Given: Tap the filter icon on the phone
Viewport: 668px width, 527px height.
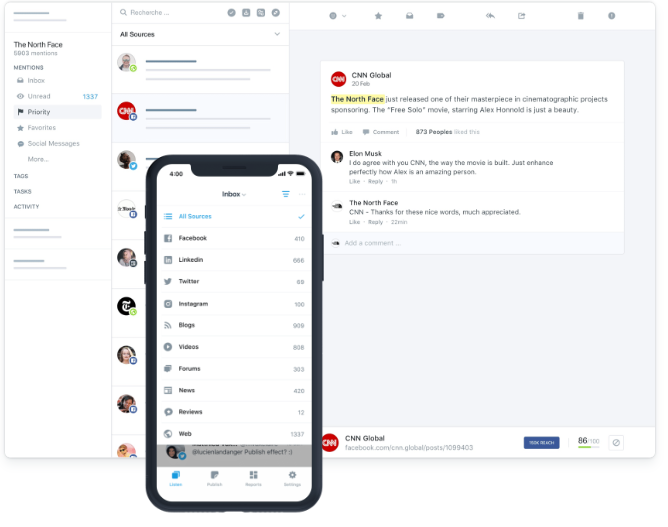Looking at the screenshot, I should coord(285,194).
